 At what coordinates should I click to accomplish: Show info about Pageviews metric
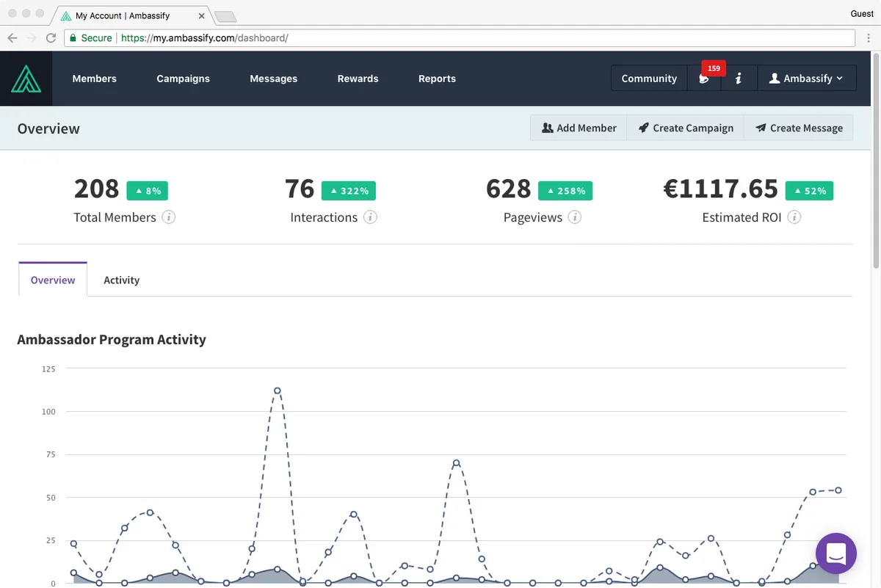[575, 217]
